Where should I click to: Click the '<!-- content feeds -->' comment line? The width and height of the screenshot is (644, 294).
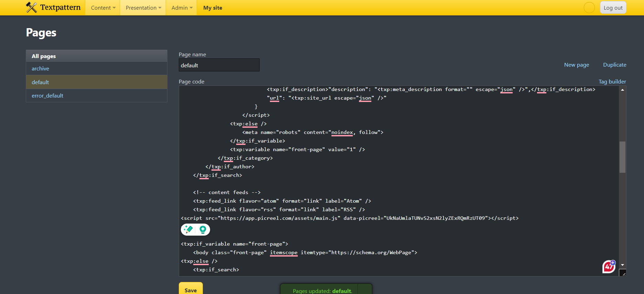click(x=227, y=192)
